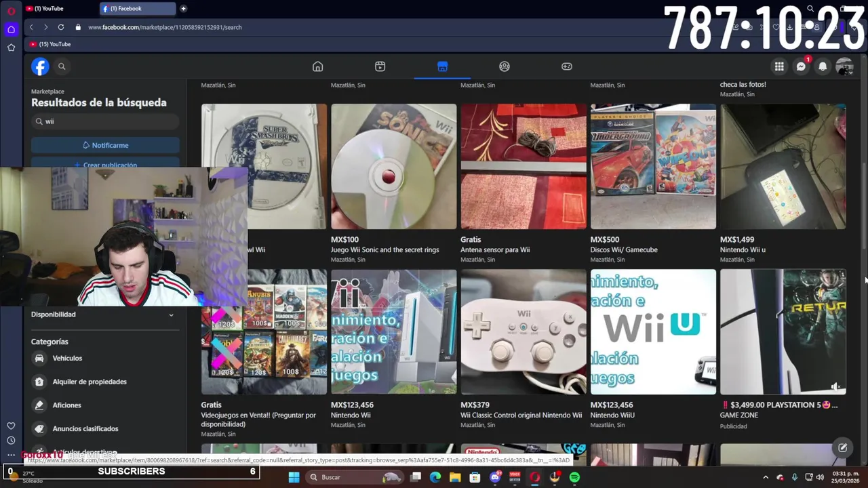Open Messenger chats icon

[801, 66]
